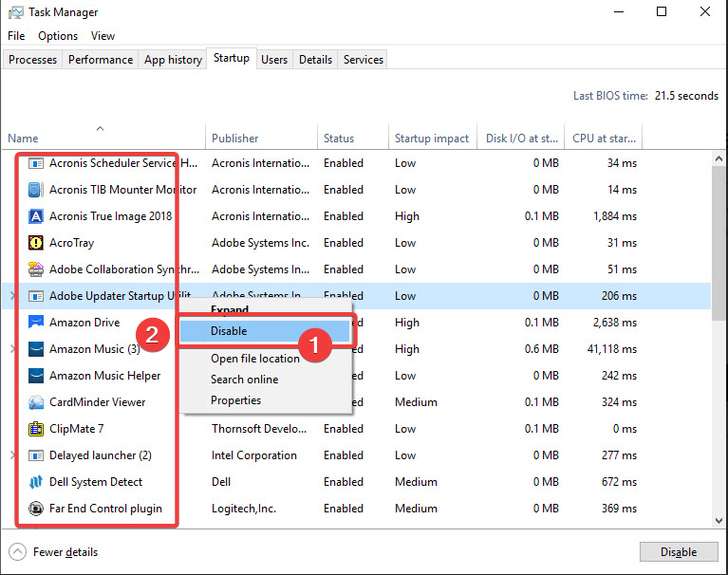The height and width of the screenshot is (575, 728).
Task: Sort by CPU at startup column
Action: point(604,138)
